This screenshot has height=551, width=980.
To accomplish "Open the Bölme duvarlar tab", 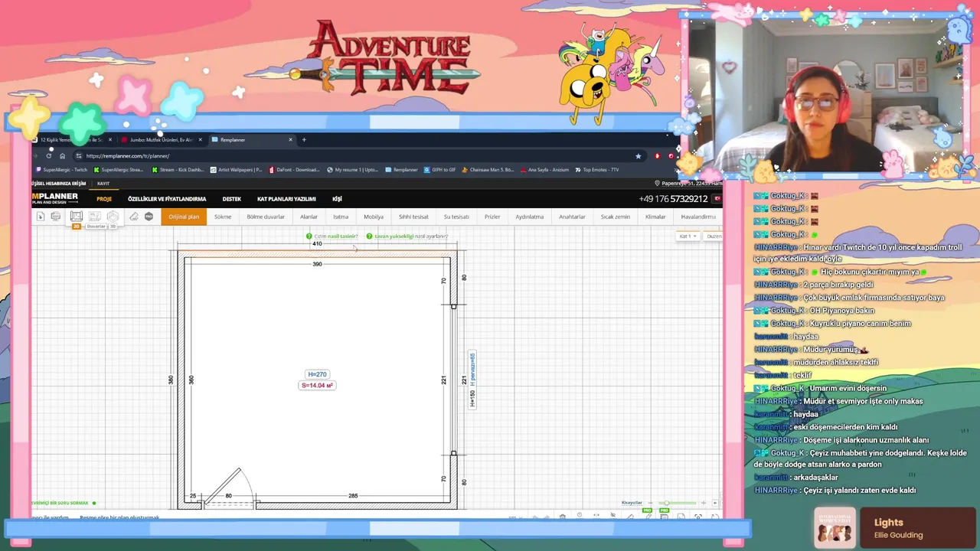I will [x=266, y=217].
